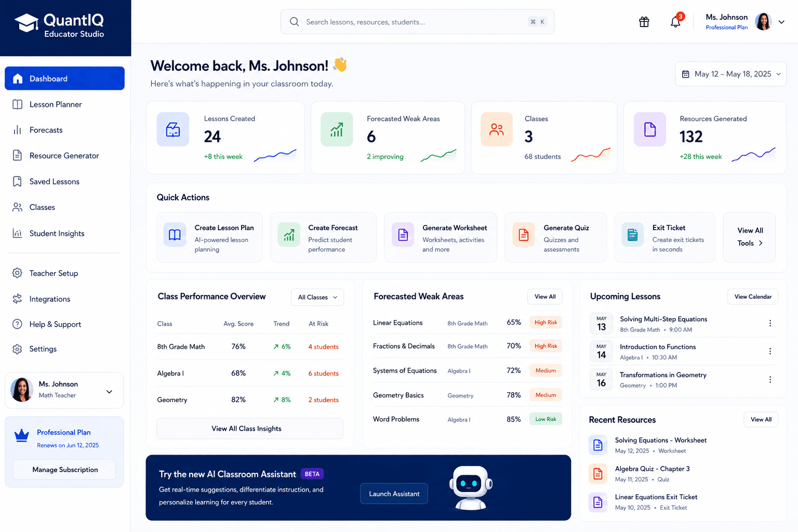The height and width of the screenshot is (532, 798).
Task: Click the 4 students at-risk link
Action: click(323, 347)
